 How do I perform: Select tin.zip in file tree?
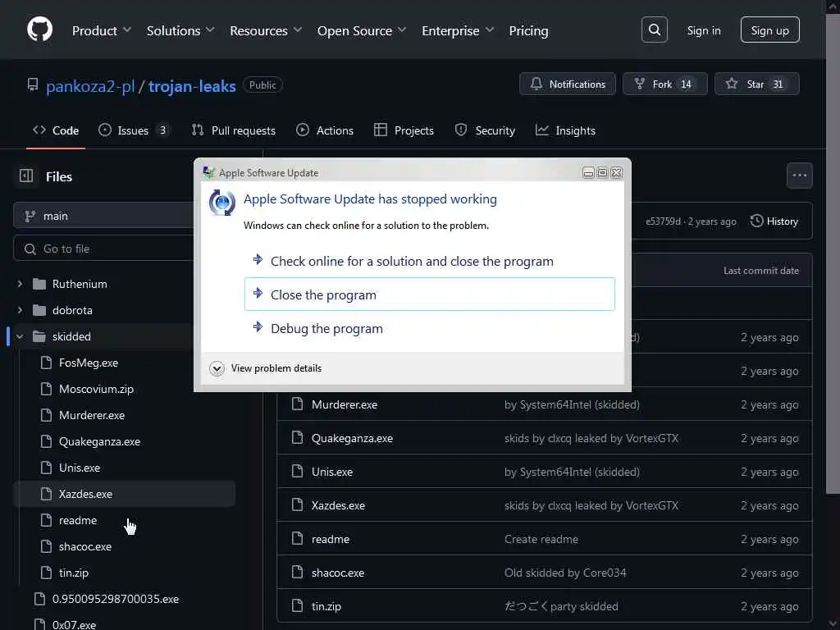pyautogui.click(x=73, y=573)
